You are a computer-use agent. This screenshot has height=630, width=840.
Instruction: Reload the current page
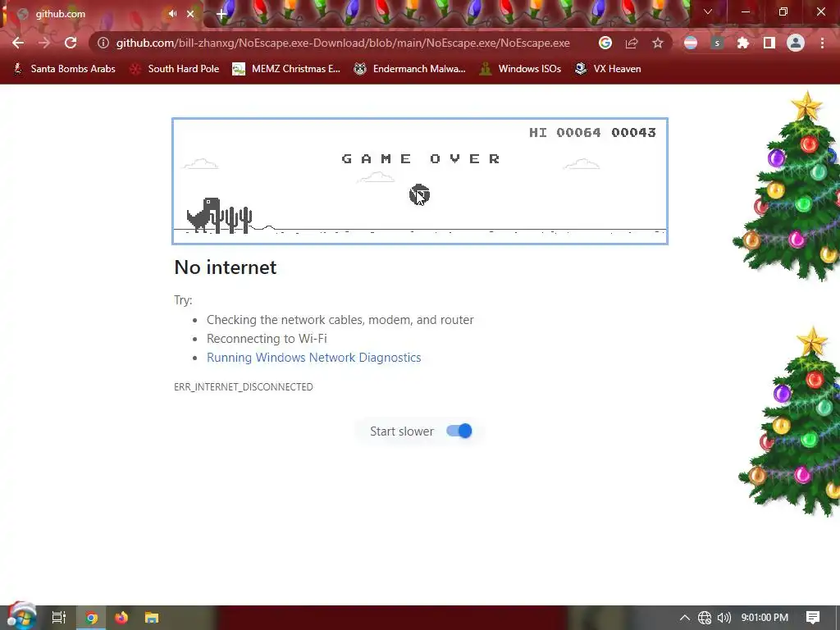71,43
